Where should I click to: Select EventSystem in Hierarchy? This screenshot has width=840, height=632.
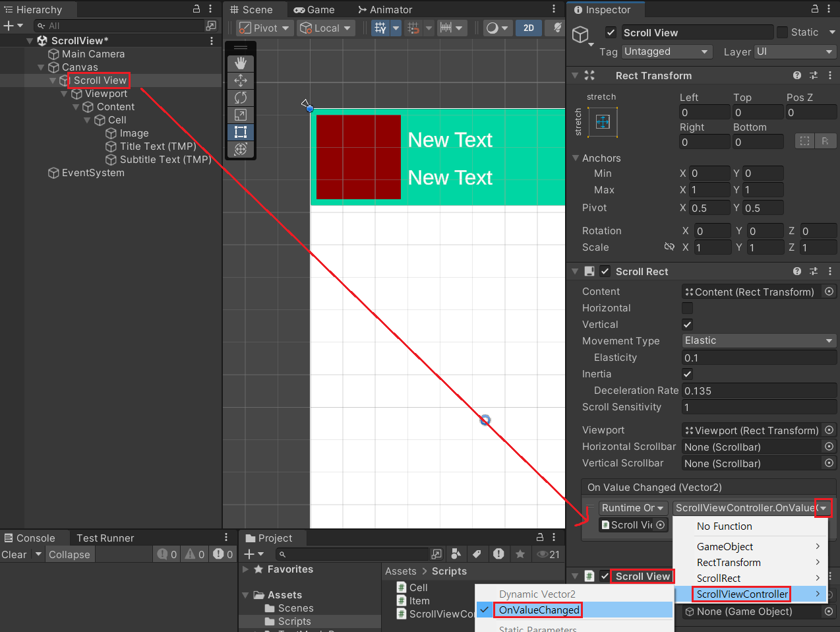click(93, 173)
